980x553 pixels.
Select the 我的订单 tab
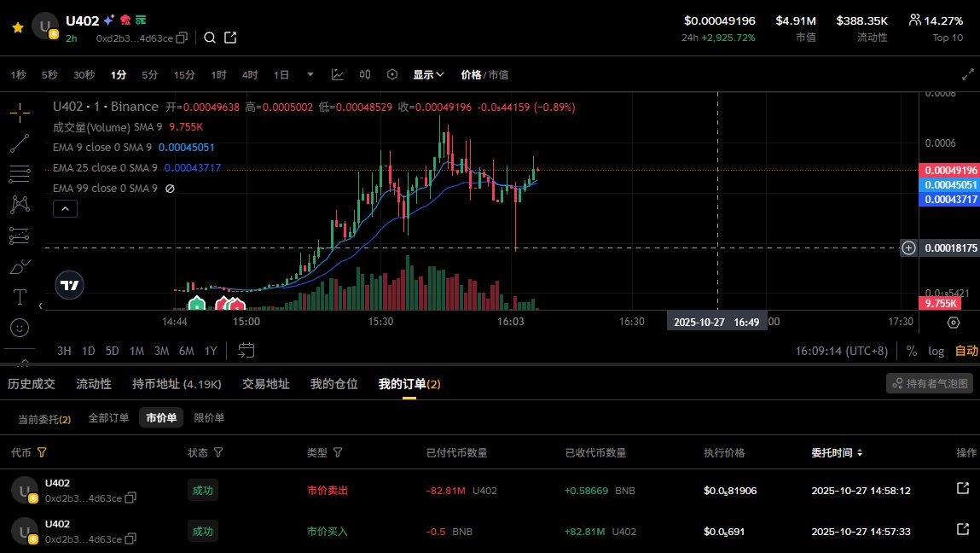point(409,383)
